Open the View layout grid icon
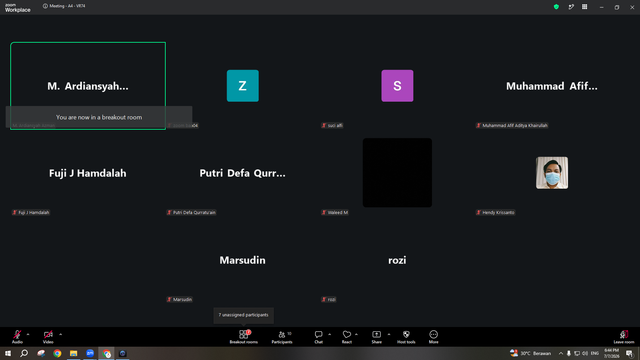This screenshot has height=360, width=640. 585,7
